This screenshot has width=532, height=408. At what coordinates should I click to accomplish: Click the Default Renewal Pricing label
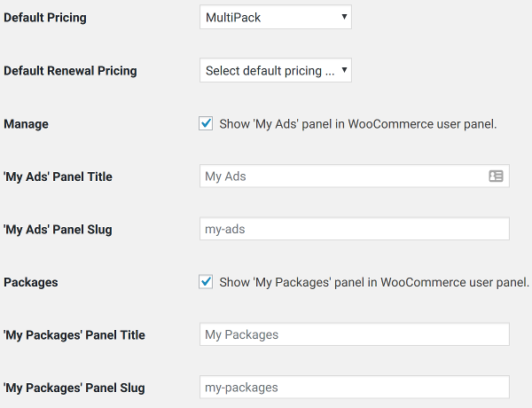pyautogui.click(x=70, y=71)
